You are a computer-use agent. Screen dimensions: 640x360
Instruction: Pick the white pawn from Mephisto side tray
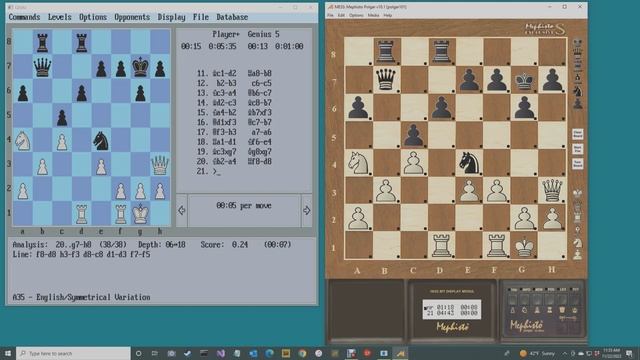click(x=577, y=255)
